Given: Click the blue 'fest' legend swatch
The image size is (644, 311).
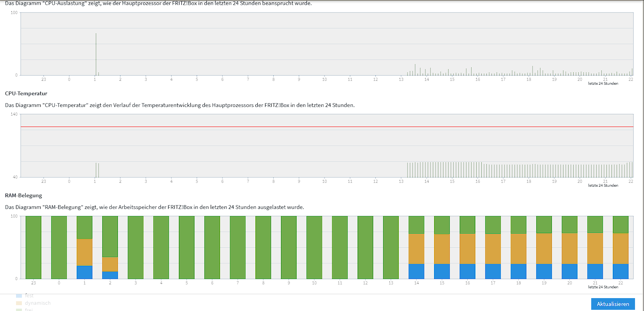Looking at the screenshot, I should [19, 296].
